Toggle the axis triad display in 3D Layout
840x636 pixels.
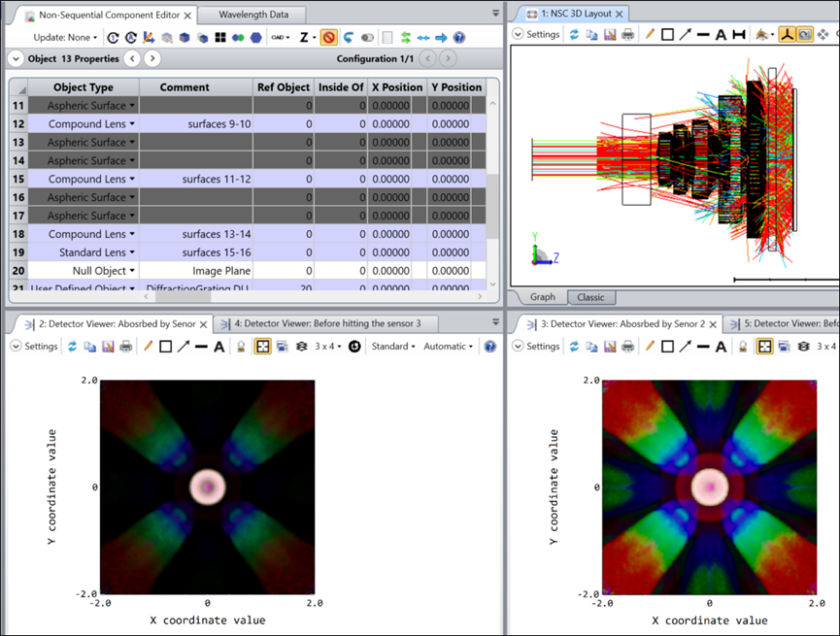tap(787, 34)
